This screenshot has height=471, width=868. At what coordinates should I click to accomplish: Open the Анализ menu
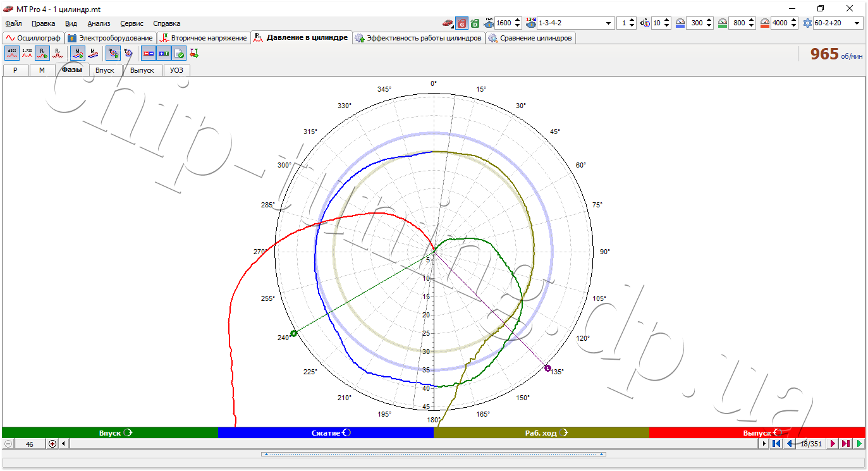click(99, 23)
